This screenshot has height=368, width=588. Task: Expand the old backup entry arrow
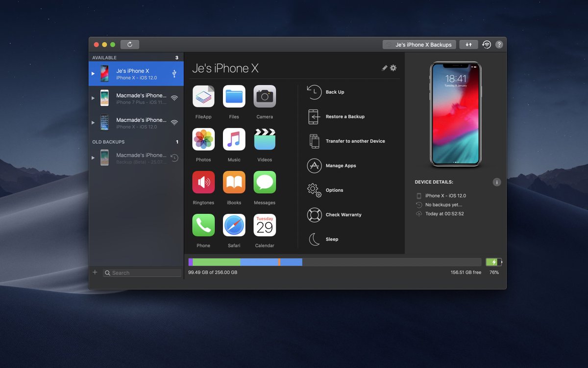pyautogui.click(x=93, y=158)
